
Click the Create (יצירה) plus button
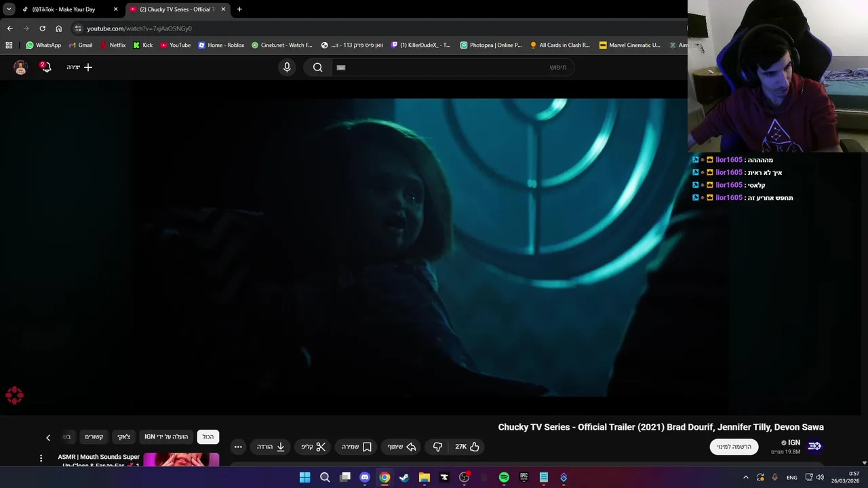[79, 67]
